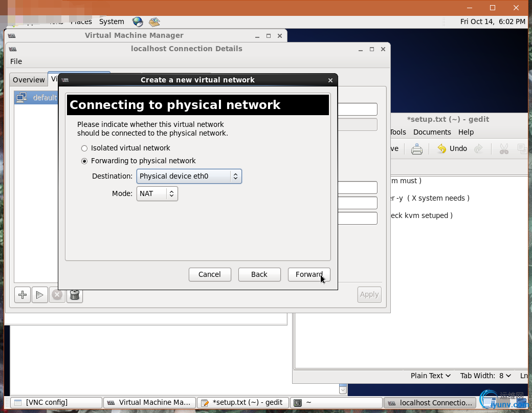
Task: Click the start network play icon
Action: pos(40,295)
